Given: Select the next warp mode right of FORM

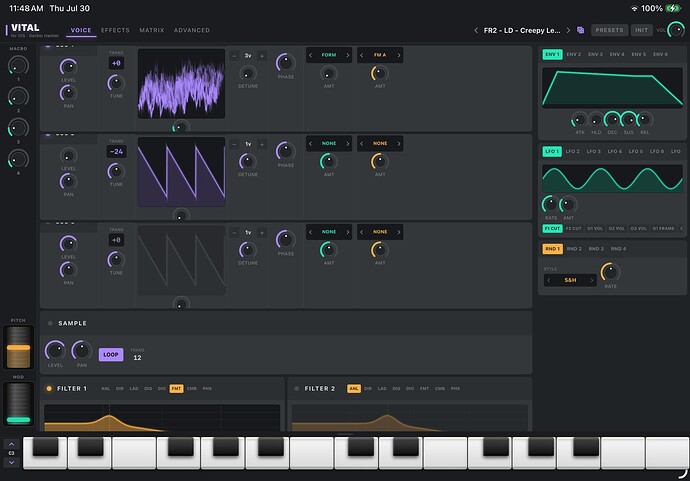Looking at the screenshot, I should click(x=348, y=55).
